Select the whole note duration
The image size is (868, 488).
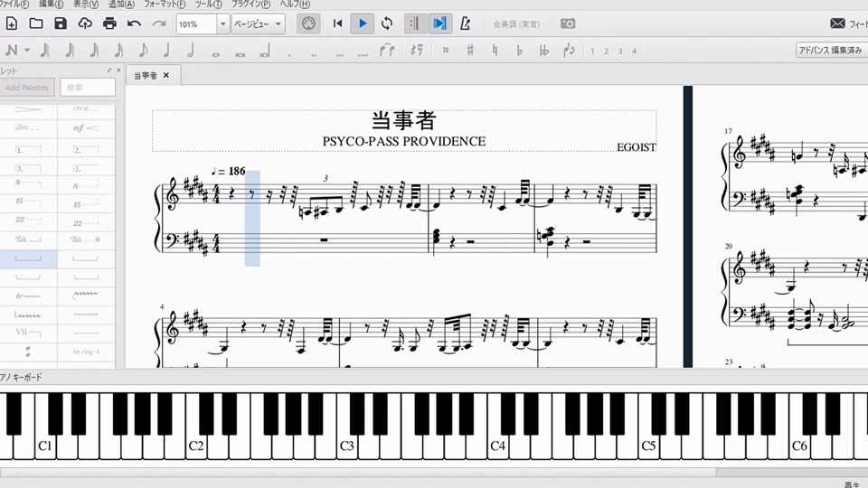tap(215, 54)
